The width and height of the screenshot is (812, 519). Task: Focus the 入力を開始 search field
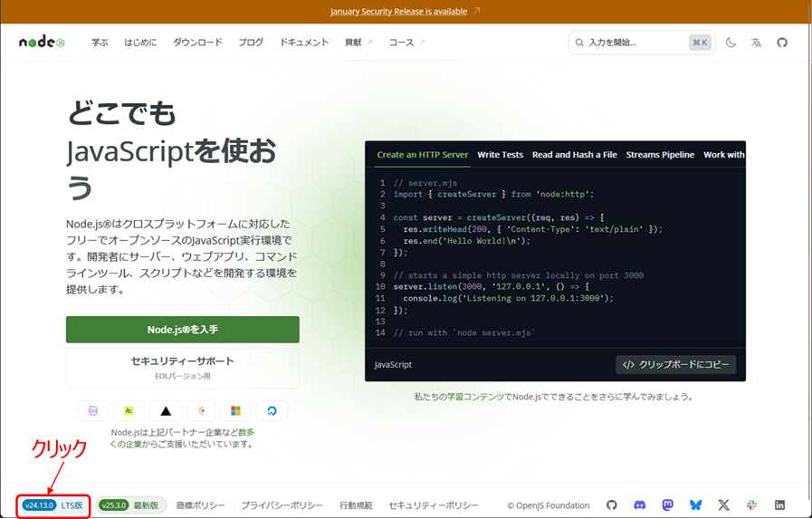point(634,43)
